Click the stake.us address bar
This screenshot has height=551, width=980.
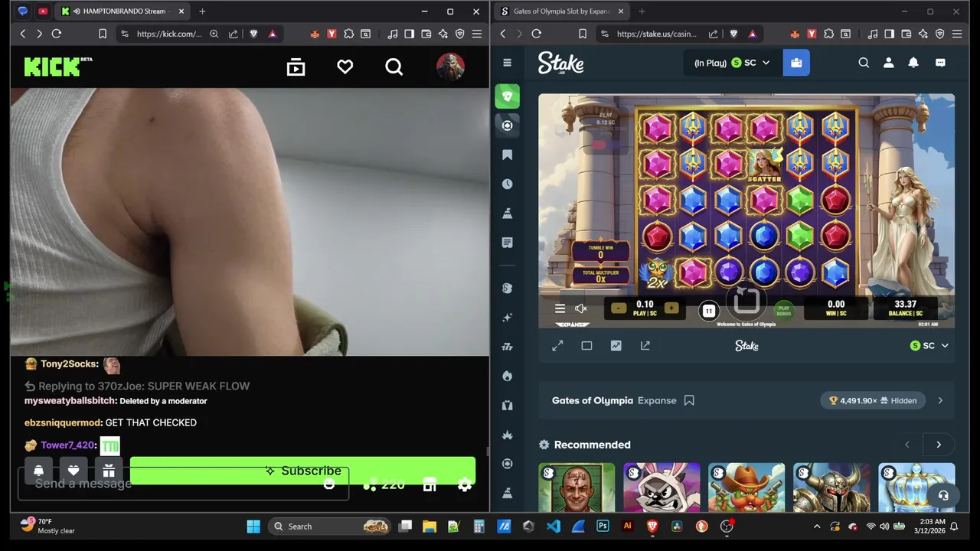(657, 34)
